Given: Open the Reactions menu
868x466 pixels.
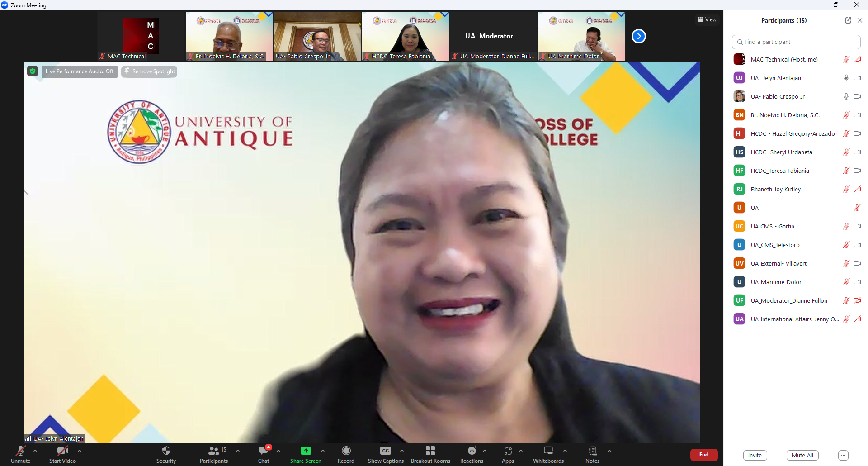Looking at the screenshot, I should (472, 454).
